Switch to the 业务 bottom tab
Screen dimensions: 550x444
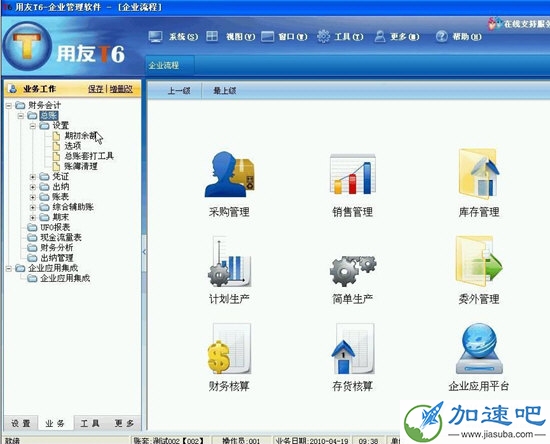pyautogui.click(x=55, y=423)
